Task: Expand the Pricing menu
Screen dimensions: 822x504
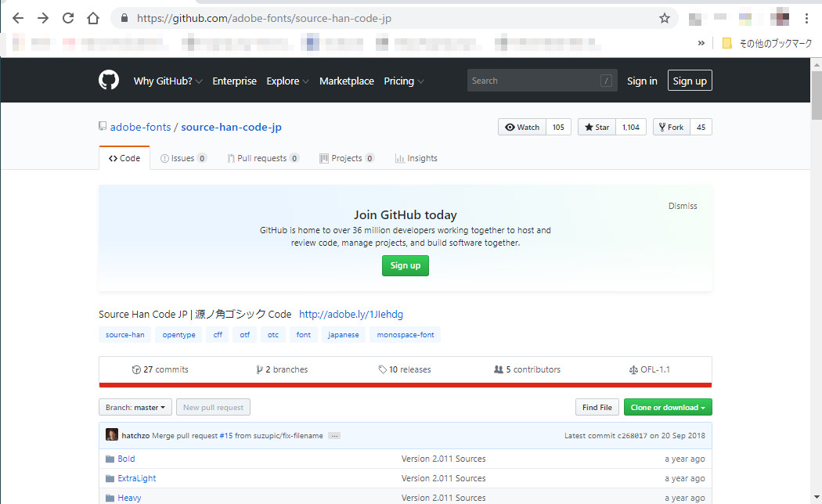Action: [x=404, y=81]
